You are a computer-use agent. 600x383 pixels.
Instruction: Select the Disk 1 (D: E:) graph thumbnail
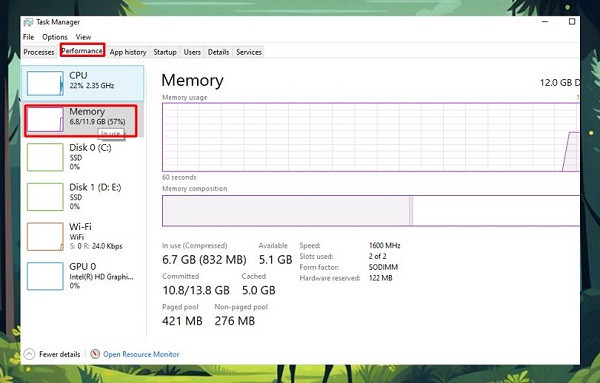click(x=45, y=197)
